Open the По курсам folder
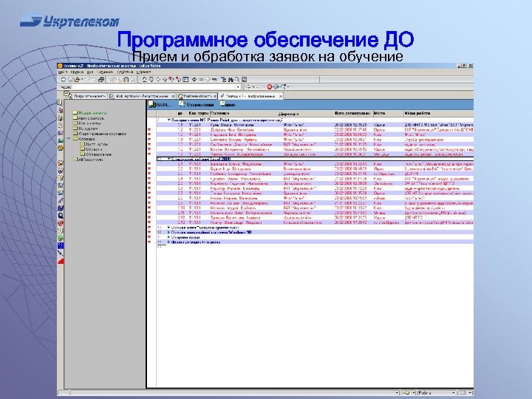 [x=86, y=129]
